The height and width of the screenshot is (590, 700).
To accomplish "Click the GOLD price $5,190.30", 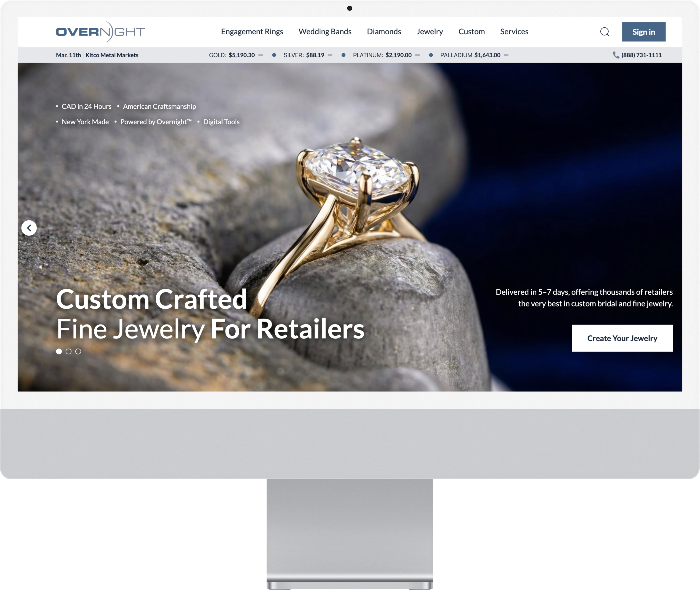I will [241, 55].
